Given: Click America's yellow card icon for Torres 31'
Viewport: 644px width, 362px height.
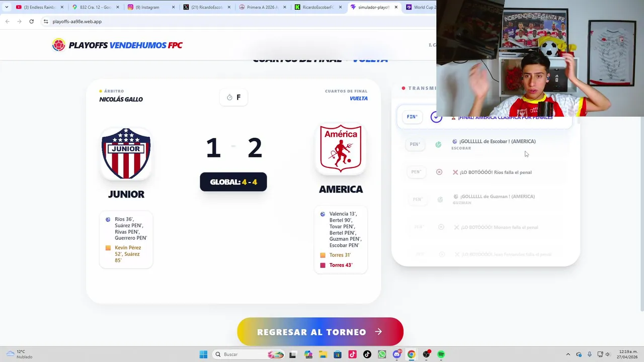Looking at the screenshot, I should coord(323,255).
